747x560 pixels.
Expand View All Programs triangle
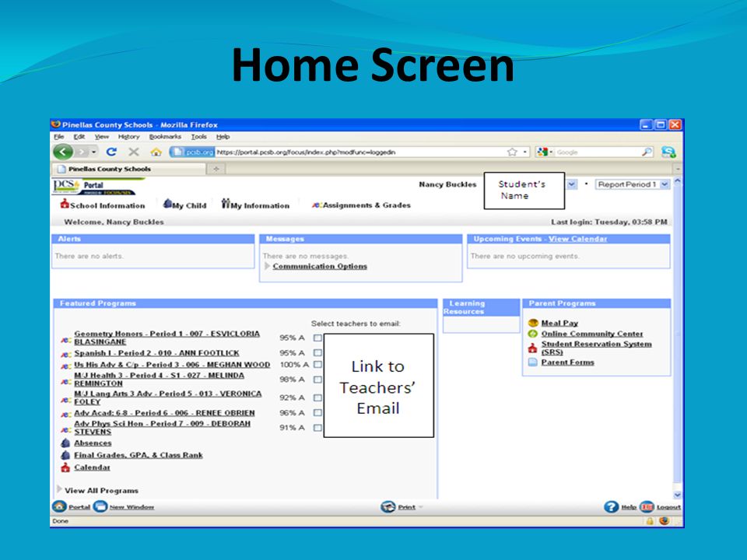pos(59,489)
